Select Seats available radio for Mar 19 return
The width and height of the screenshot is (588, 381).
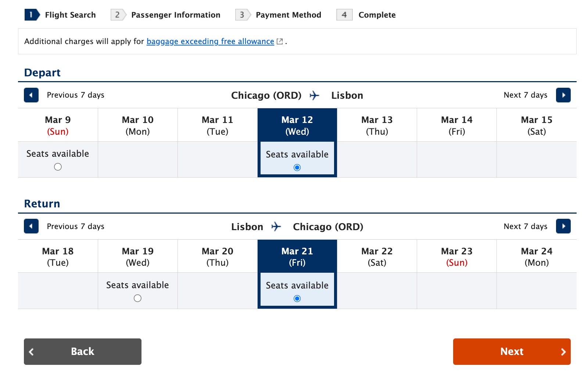137,298
